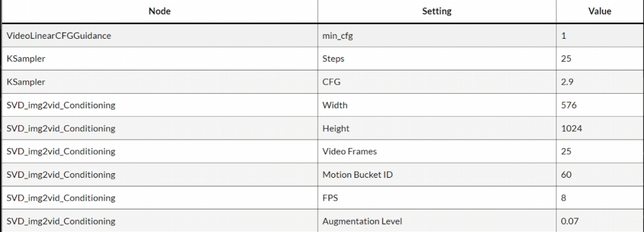Select the min_cfg value 1

coord(600,36)
